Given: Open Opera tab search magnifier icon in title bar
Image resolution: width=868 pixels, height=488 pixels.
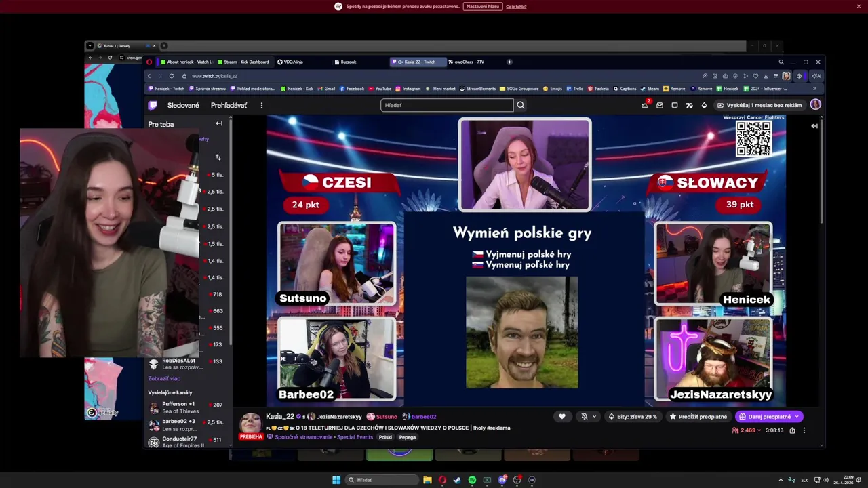Looking at the screenshot, I should 781,62.
